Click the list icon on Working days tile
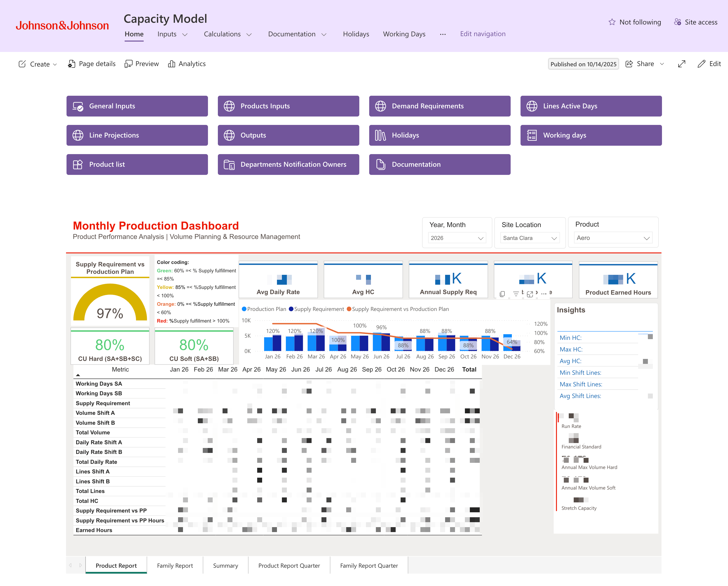 532,136
